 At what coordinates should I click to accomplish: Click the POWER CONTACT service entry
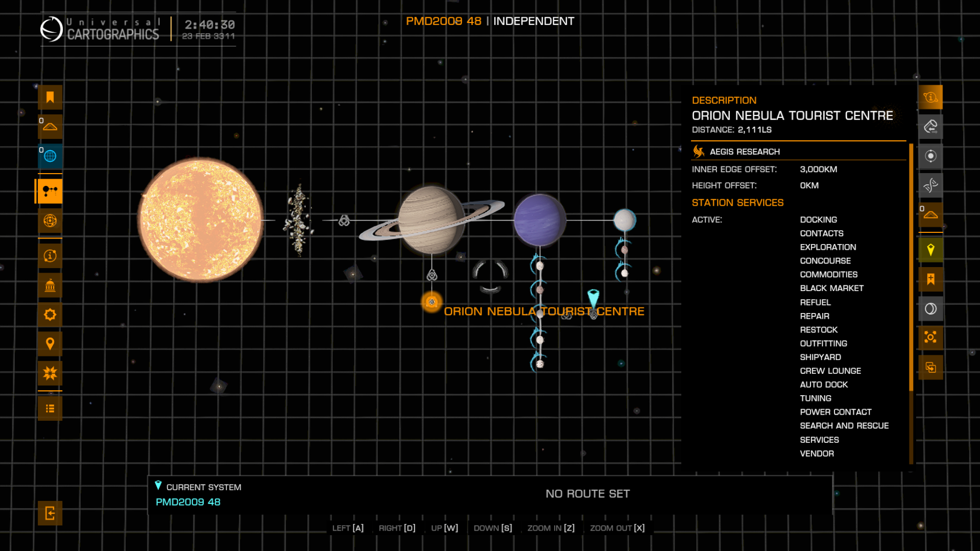pos(835,412)
